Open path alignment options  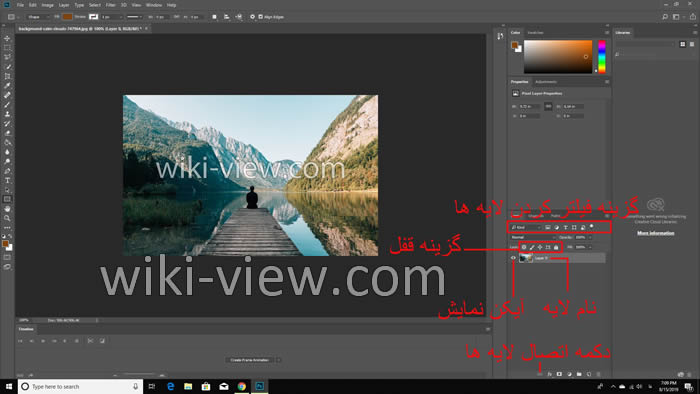226,17
